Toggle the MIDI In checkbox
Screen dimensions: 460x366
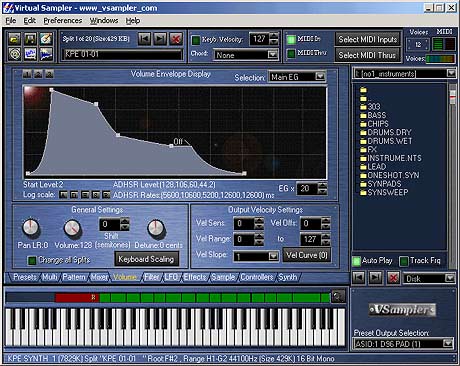[291, 39]
